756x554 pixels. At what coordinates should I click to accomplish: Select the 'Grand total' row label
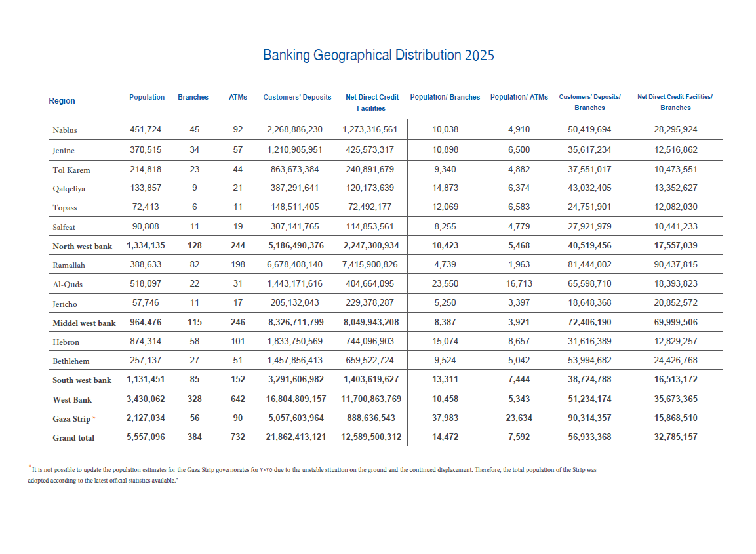pyautogui.click(x=73, y=438)
